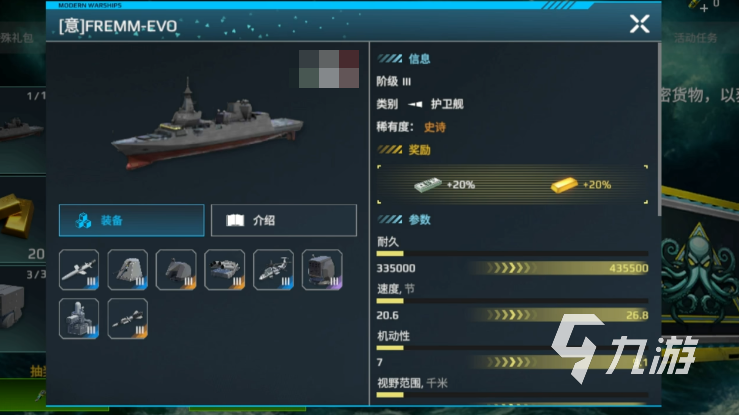Select the helicopter equipment slot

click(273, 269)
